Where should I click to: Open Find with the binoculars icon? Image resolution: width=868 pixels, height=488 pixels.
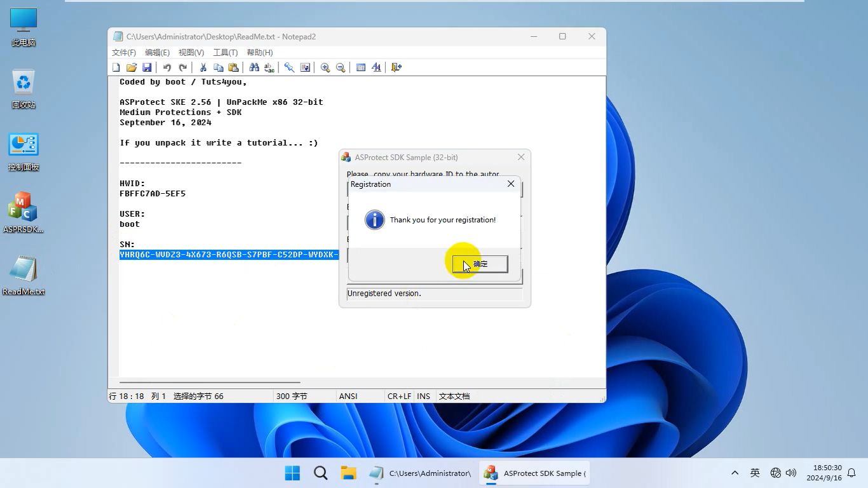[254, 67]
